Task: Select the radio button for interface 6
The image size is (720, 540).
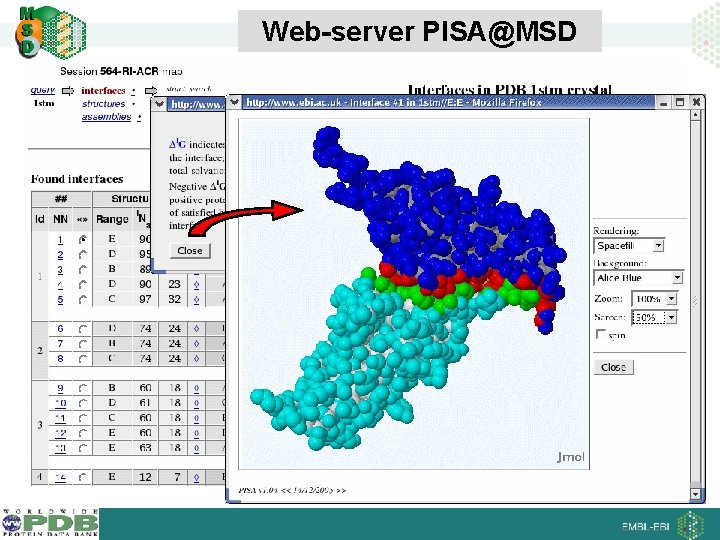Action: [x=83, y=329]
